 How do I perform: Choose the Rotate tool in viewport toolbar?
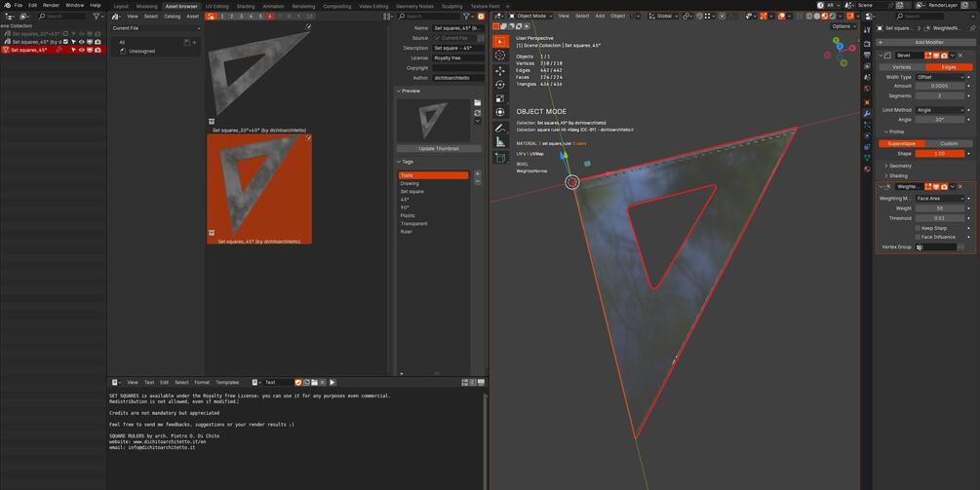(500, 85)
